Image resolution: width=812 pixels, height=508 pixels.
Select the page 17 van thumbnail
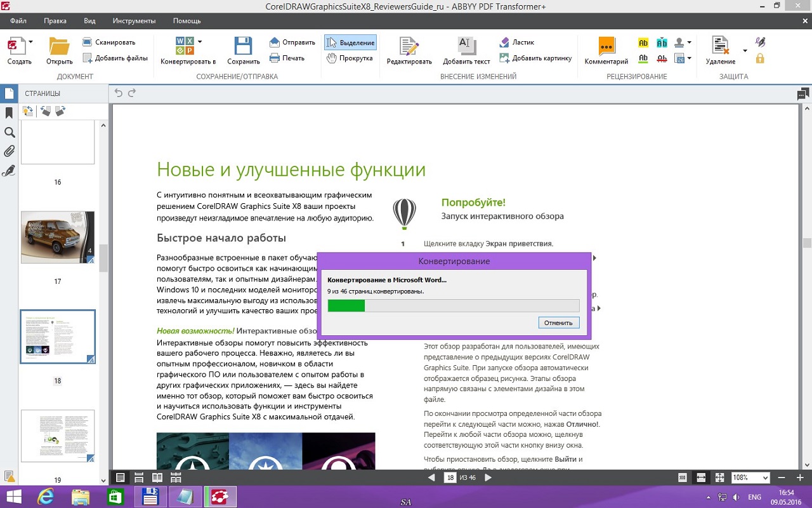click(x=58, y=237)
